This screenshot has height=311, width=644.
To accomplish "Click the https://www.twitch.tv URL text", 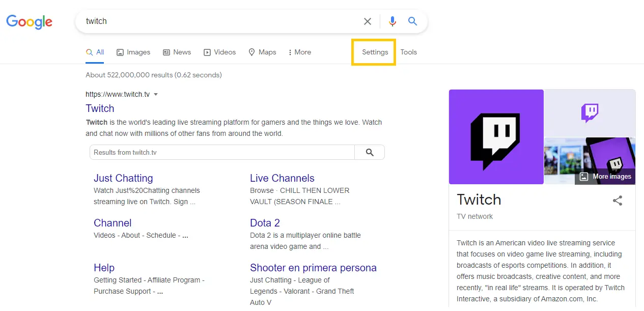I will coord(118,94).
